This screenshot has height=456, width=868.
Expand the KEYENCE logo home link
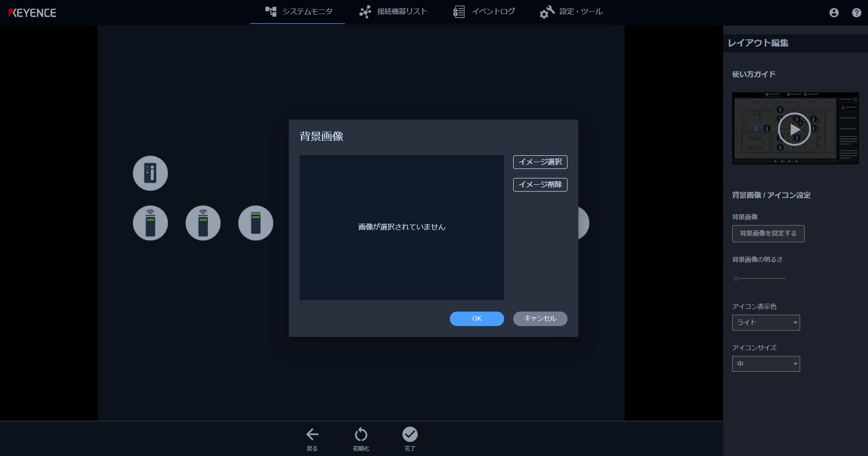(x=32, y=13)
